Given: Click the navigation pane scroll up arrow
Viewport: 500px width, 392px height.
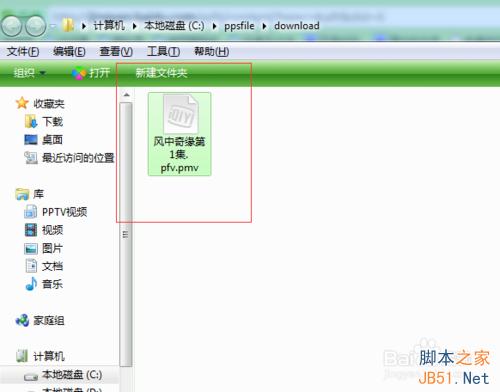Looking at the screenshot, I should pos(126,95).
